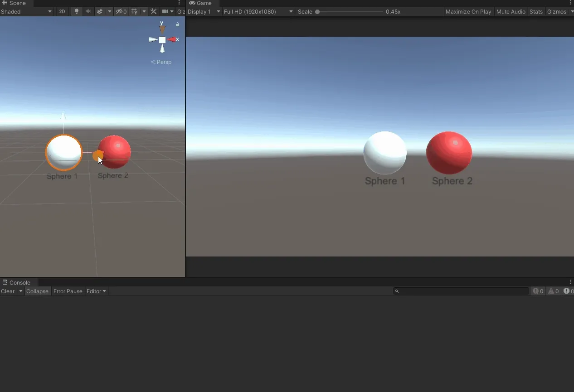Open grid settings dropdown arrow

pyautogui.click(x=144, y=11)
